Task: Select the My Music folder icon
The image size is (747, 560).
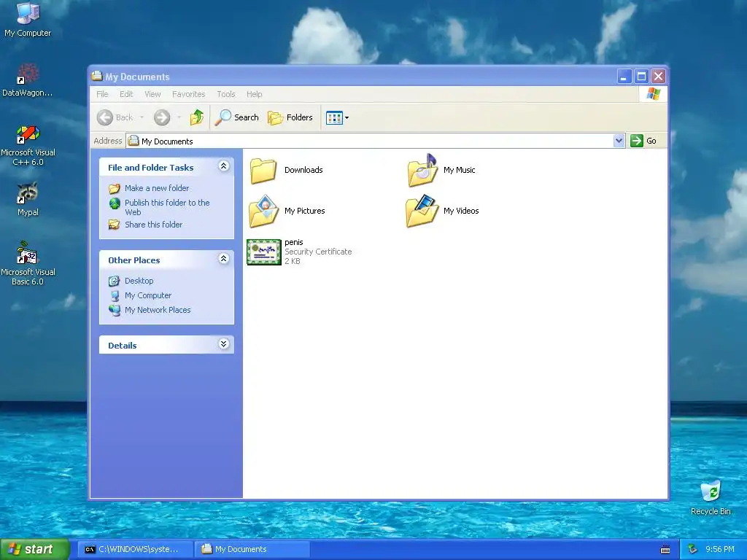Action: coord(422,169)
